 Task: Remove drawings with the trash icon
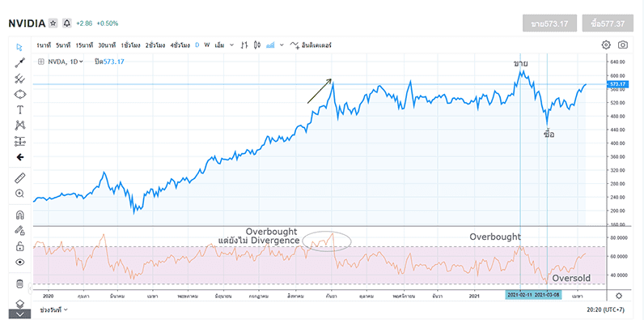19,284
